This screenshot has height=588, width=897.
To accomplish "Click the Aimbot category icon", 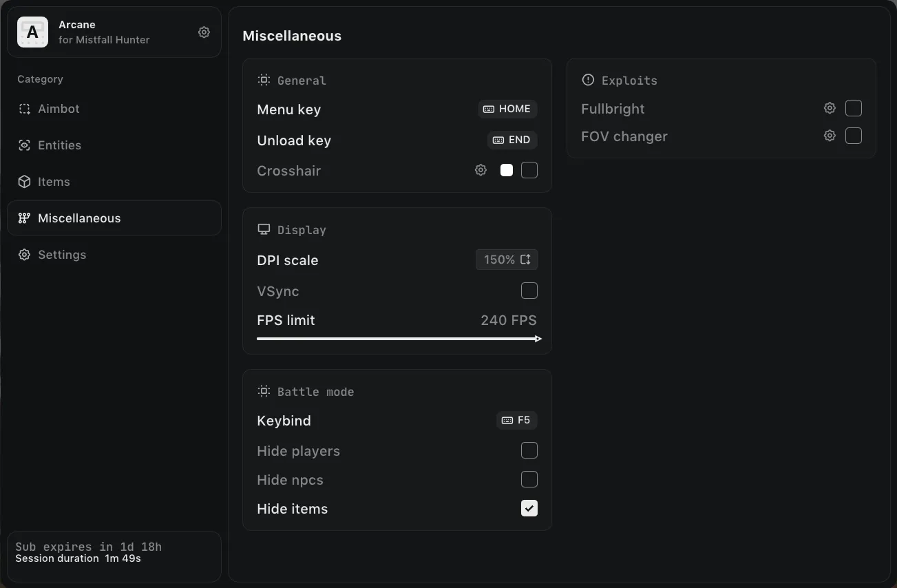I will (25, 109).
